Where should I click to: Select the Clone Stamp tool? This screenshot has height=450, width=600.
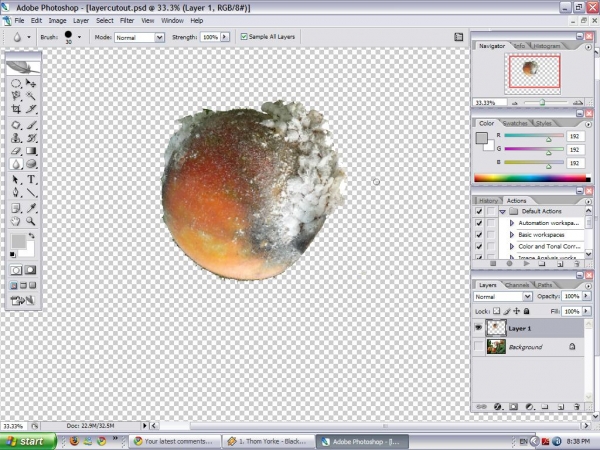(x=16, y=138)
